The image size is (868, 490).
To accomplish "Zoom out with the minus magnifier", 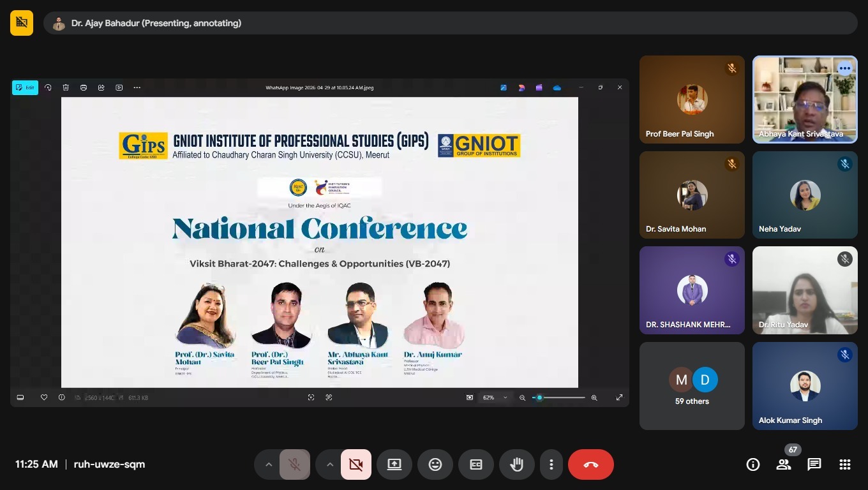I will coord(522,397).
